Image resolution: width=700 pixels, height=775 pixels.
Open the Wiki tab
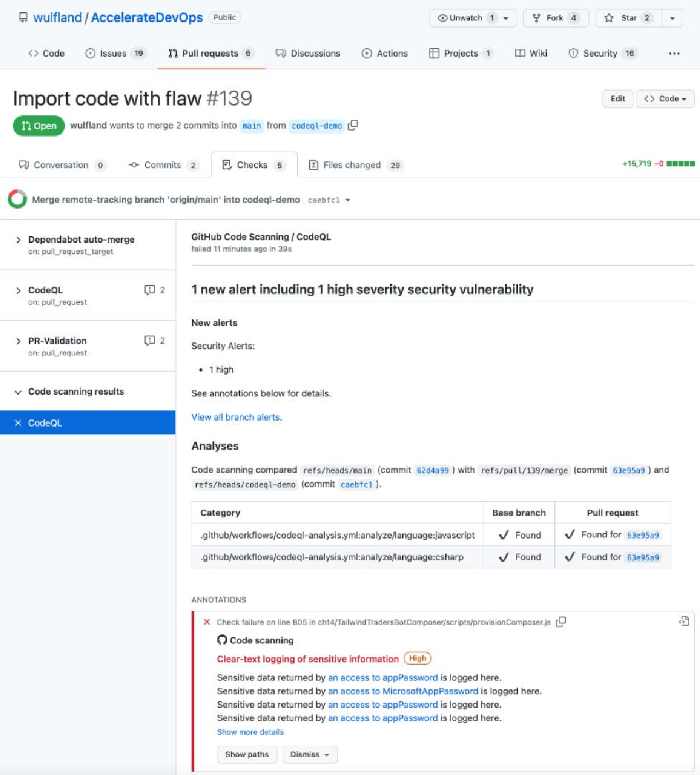point(531,53)
